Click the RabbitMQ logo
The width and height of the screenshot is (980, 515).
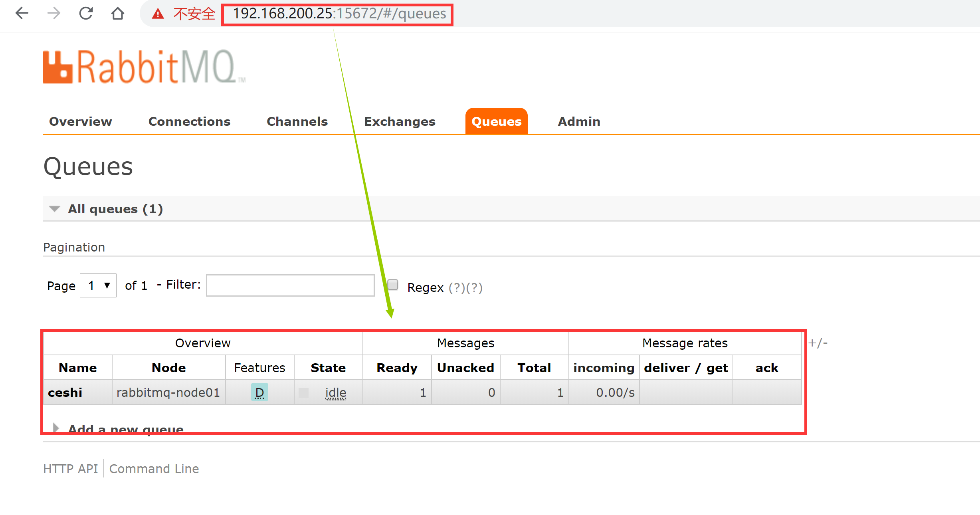click(144, 67)
